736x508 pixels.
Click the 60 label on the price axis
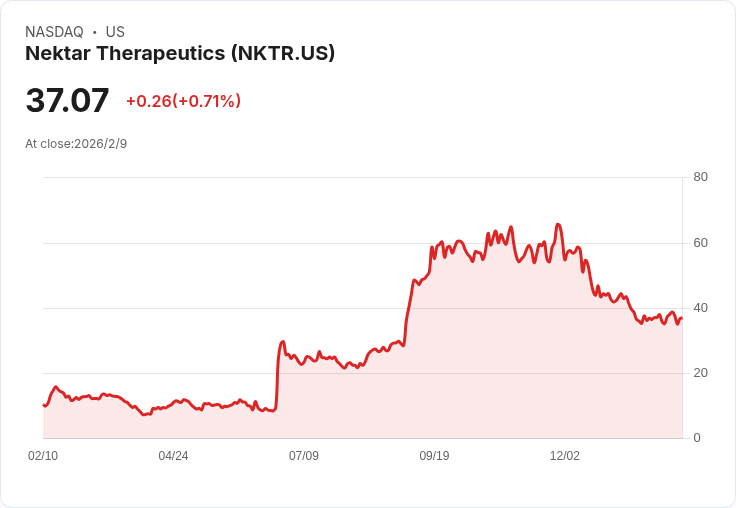[701, 243]
